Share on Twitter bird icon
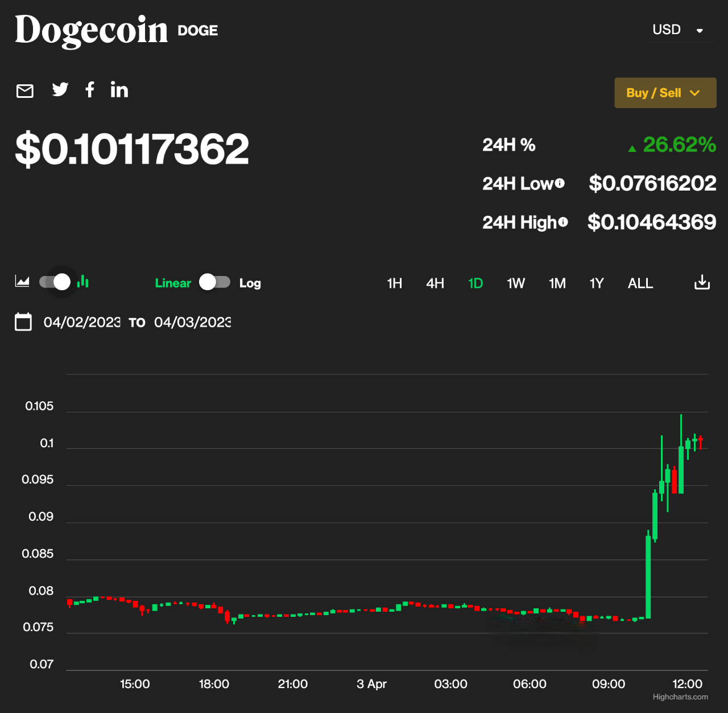 click(x=60, y=89)
